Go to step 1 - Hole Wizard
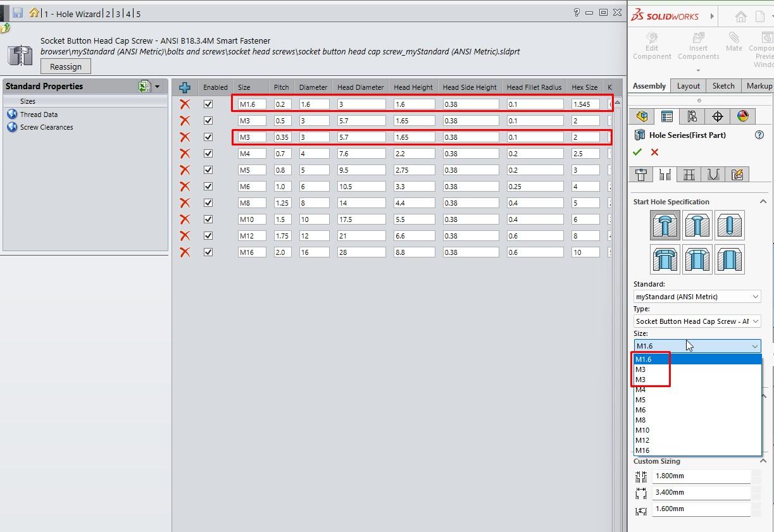 [x=72, y=13]
